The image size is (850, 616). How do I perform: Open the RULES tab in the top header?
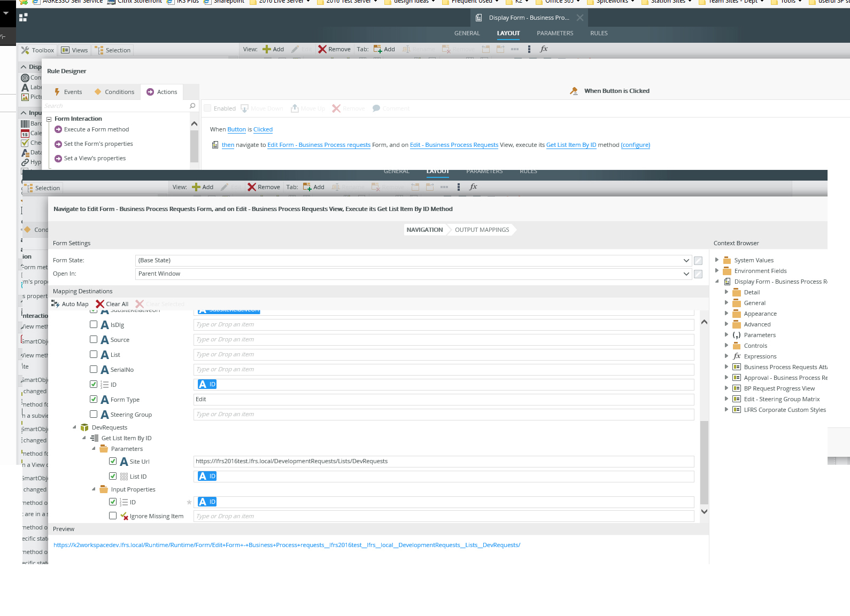(599, 33)
